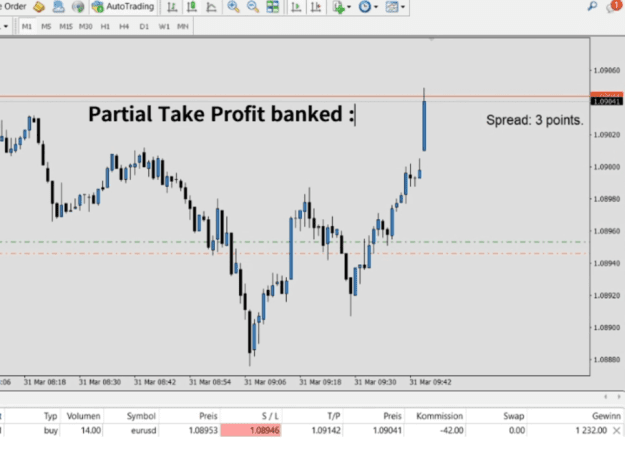Click the 'Spread: 3 points.' chart label
The width and height of the screenshot is (625, 450).
coord(535,120)
